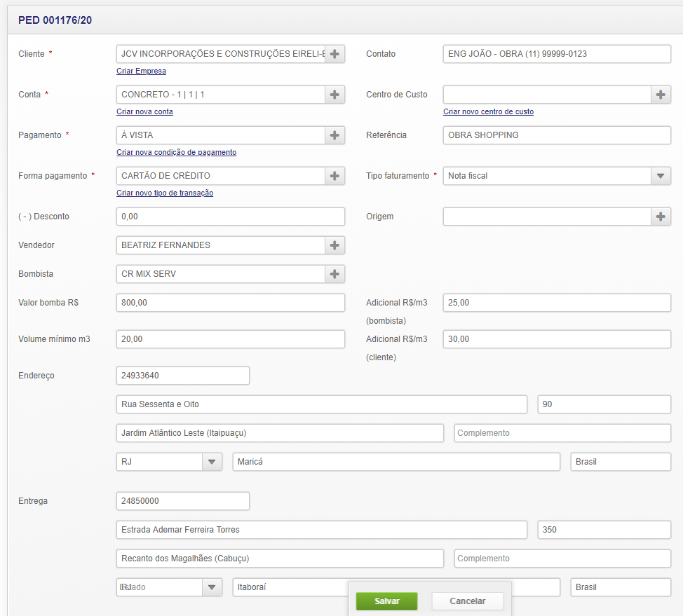Click the plus icon beside Cliente field
Screen dimensions: 683x616
[334, 54]
